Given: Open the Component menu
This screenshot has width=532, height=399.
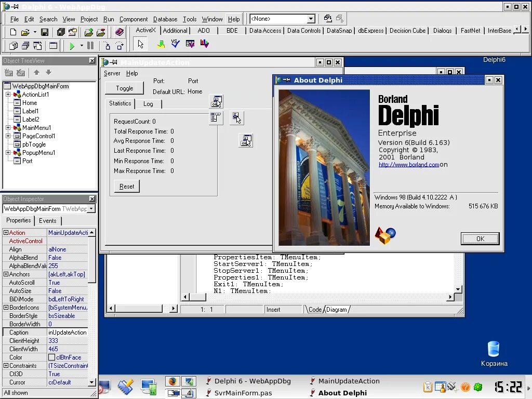Looking at the screenshot, I should click(x=134, y=19).
